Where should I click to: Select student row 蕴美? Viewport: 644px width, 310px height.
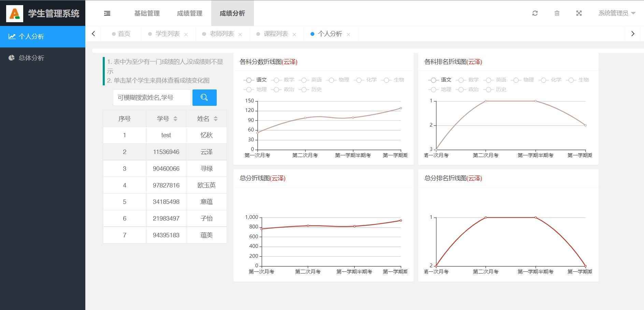pyautogui.click(x=165, y=235)
